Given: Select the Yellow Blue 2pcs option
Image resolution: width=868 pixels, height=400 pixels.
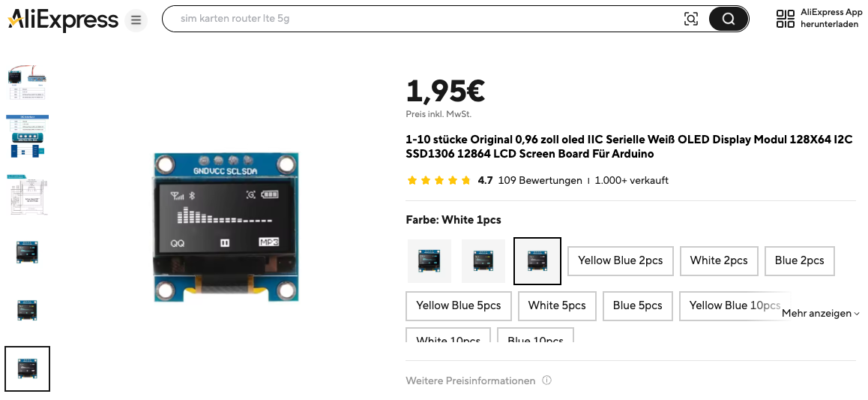Looking at the screenshot, I should pos(620,261).
